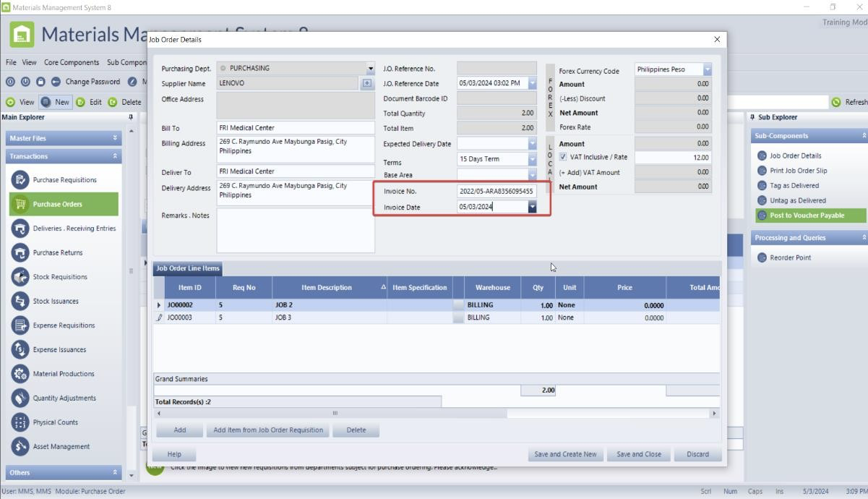Screen dimensions: 868x499
Task: Open the File menu
Action: (x=11, y=62)
